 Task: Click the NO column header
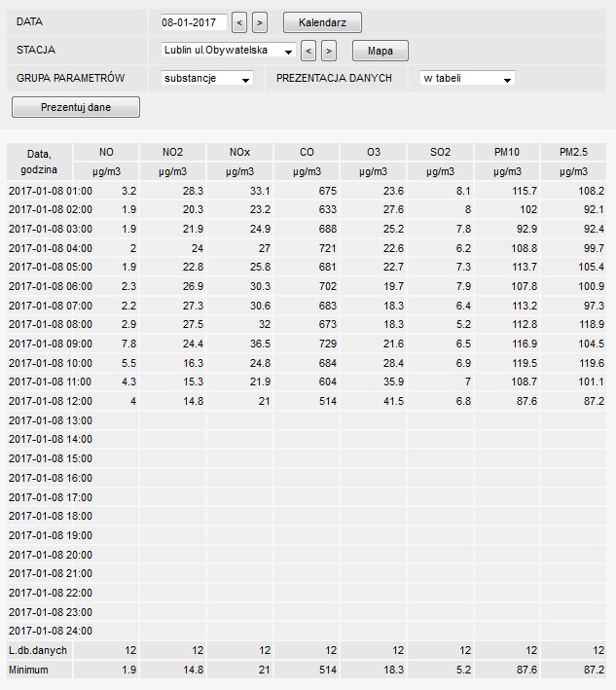(106, 152)
